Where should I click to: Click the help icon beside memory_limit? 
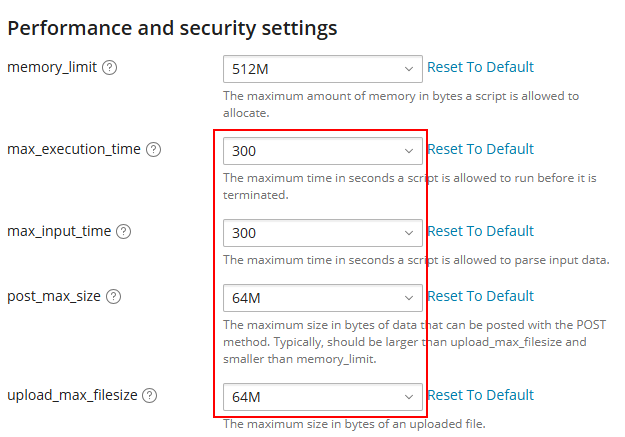110,68
